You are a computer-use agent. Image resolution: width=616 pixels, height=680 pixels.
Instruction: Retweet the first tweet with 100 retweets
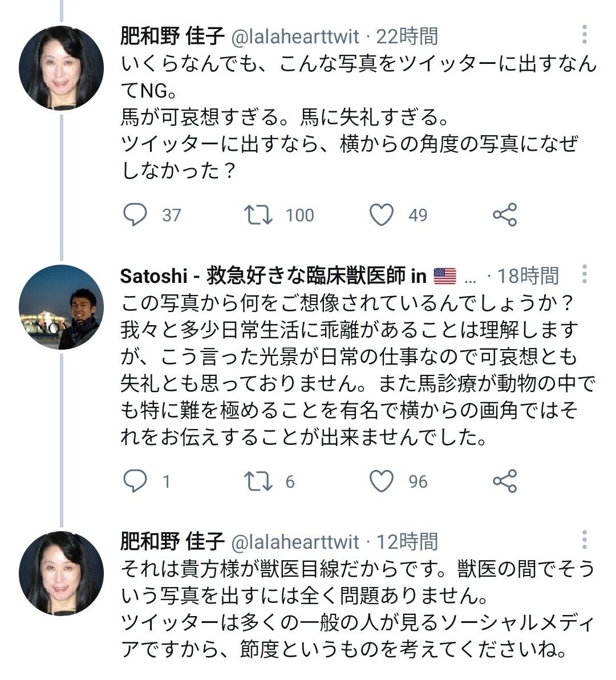(258, 215)
